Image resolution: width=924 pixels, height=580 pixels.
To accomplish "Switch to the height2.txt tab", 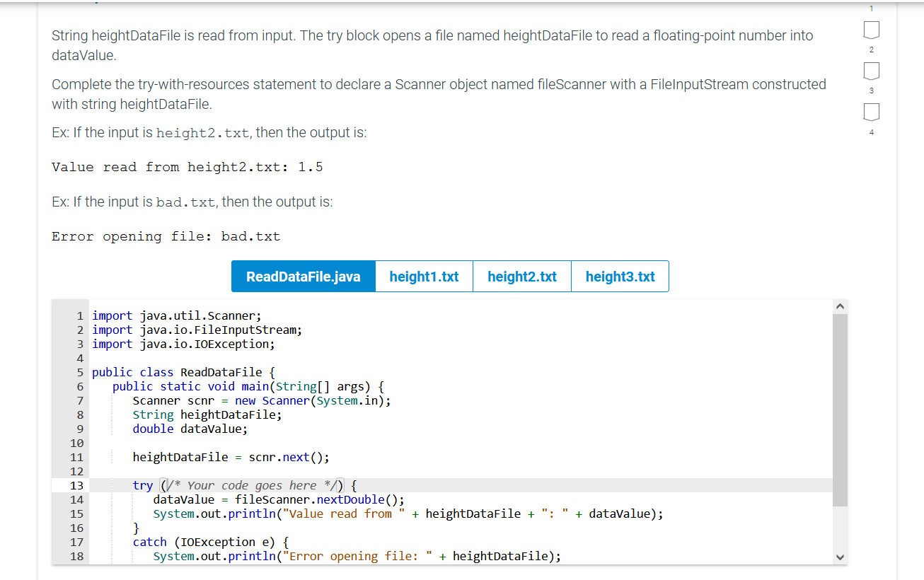I will pyautogui.click(x=522, y=276).
